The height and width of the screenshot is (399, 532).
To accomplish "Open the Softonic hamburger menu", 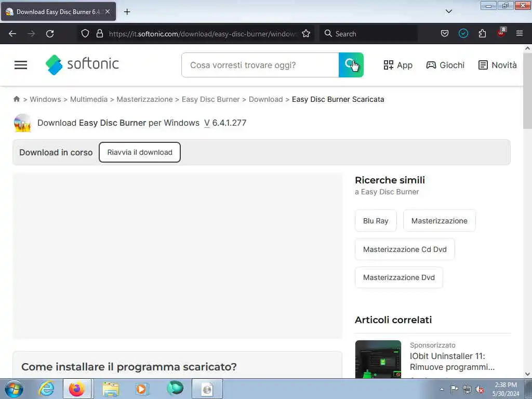I will click(x=21, y=65).
